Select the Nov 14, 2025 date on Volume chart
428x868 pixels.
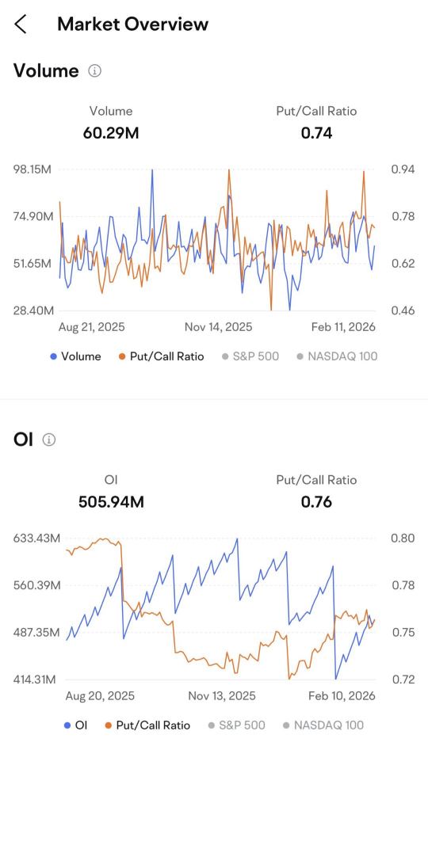tap(218, 327)
